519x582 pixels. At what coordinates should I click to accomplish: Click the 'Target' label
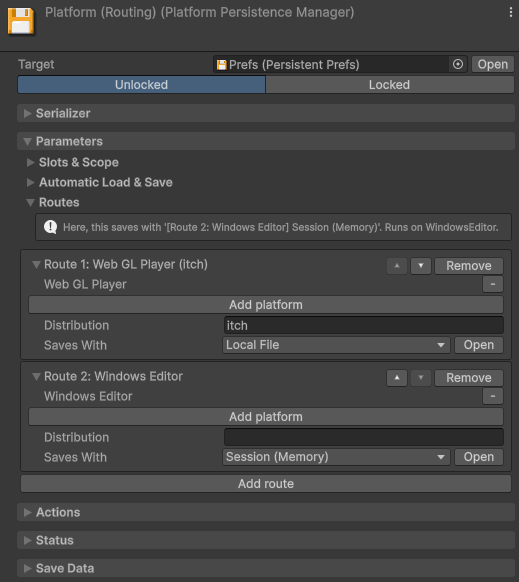click(x=36, y=64)
